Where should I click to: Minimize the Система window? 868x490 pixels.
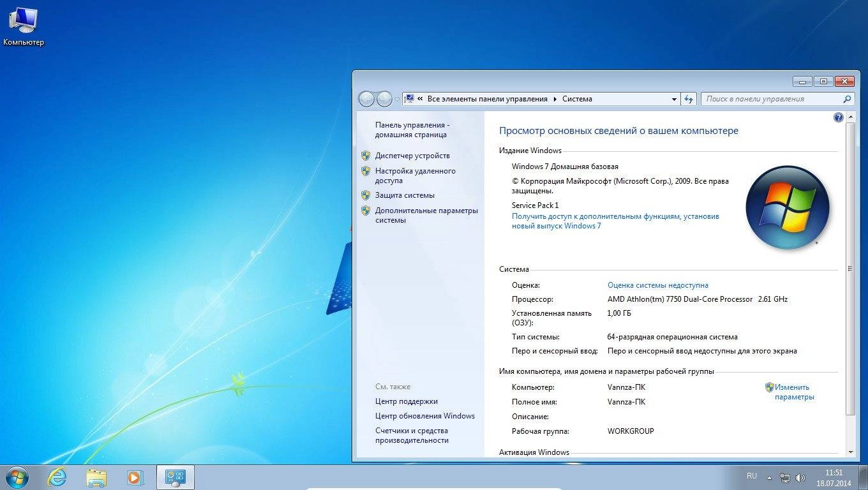click(802, 81)
